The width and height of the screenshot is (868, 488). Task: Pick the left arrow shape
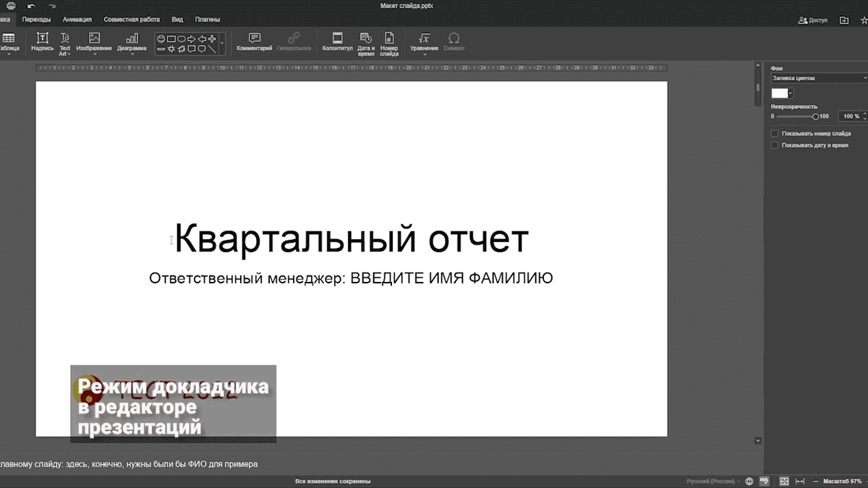(x=202, y=38)
